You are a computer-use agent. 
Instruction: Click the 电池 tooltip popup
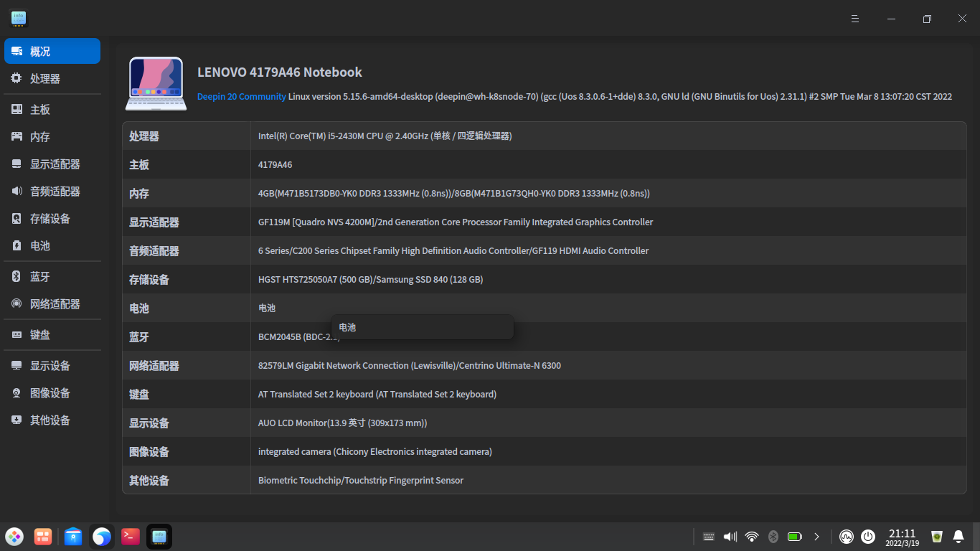point(422,327)
